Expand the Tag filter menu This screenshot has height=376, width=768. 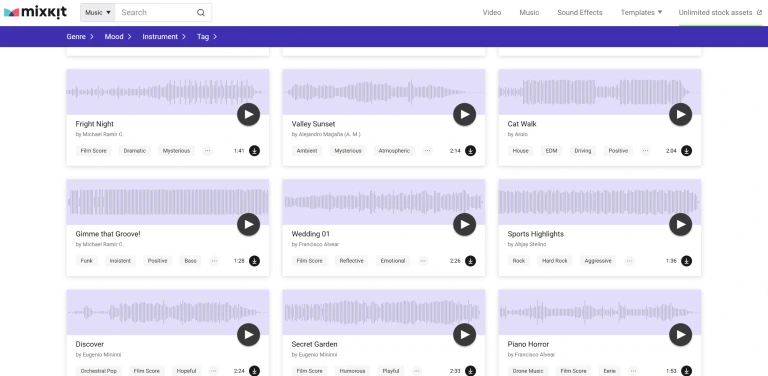207,37
